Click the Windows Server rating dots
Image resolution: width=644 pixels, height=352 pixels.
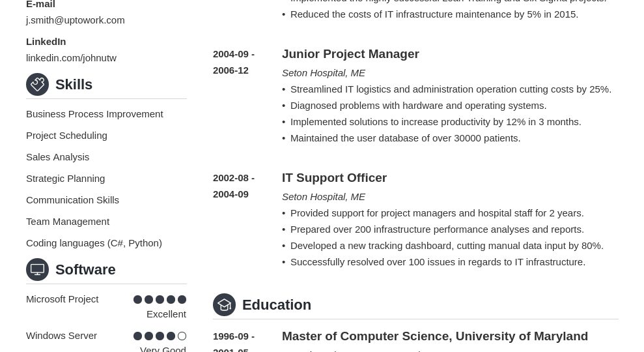coord(160,336)
